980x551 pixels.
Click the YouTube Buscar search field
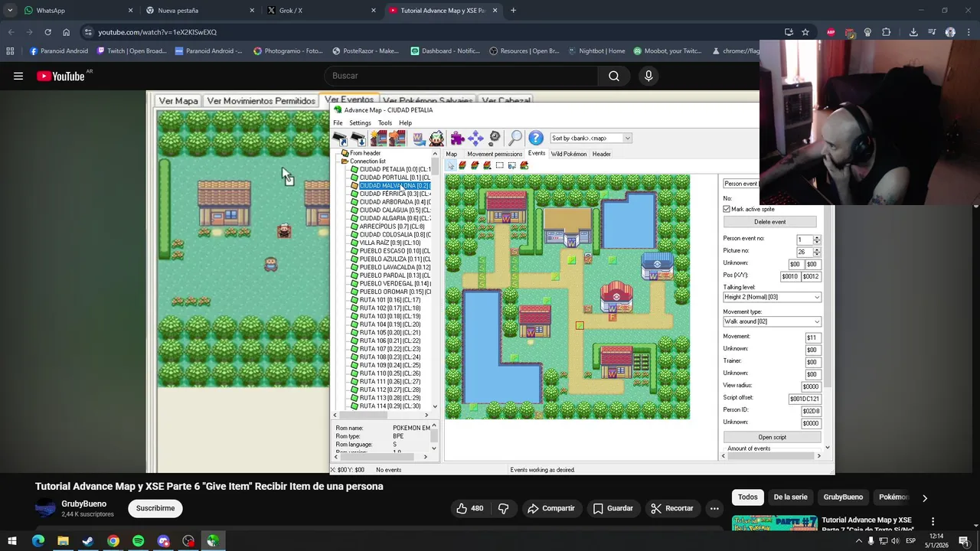pyautogui.click(x=462, y=76)
